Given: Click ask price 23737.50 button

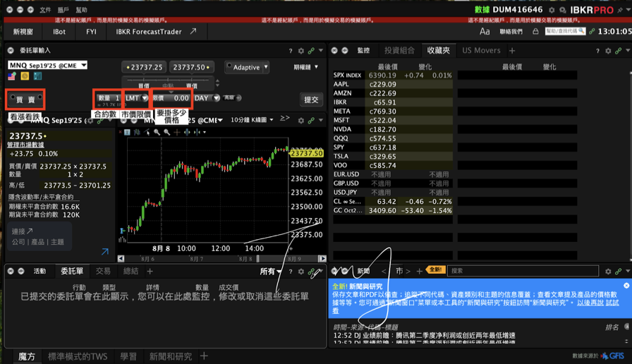Looking at the screenshot, I should (x=191, y=67).
